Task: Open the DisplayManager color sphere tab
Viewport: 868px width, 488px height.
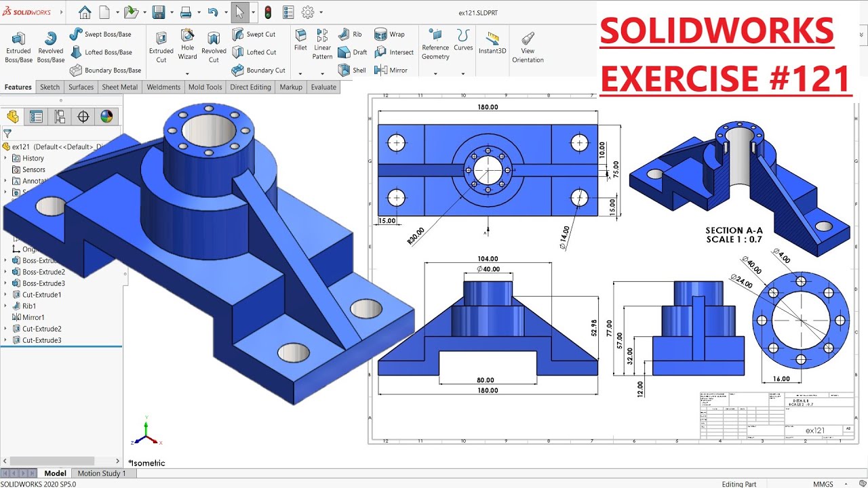Action: 106,117
